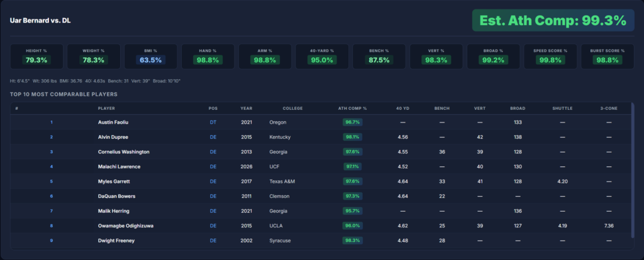Image resolution: width=644 pixels, height=260 pixels.
Task: Sort by the 3-Cone column header
Action: click(x=608, y=108)
